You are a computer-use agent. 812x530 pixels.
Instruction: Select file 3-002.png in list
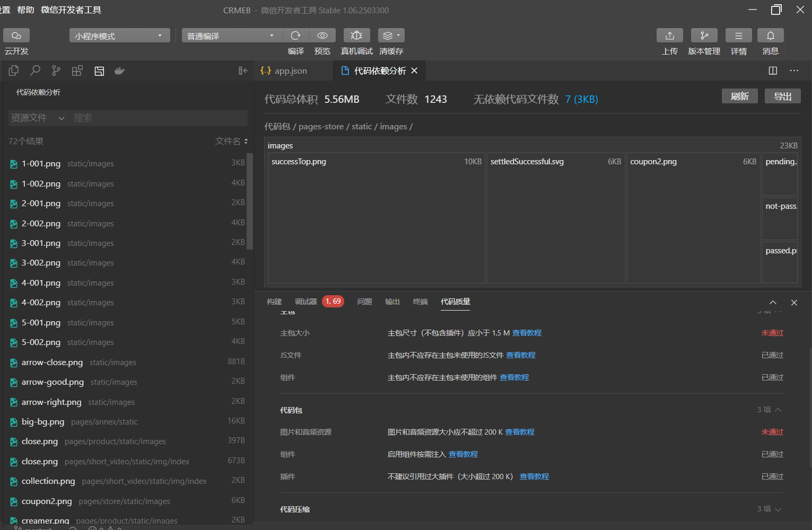click(x=127, y=263)
